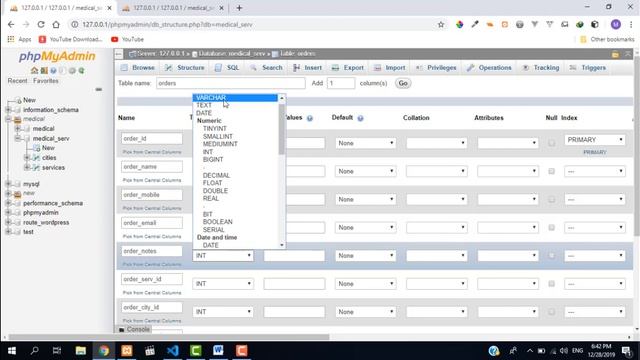Open the SQL tab
The height and width of the screenshot is (360, 640).
tap(227, 68)
